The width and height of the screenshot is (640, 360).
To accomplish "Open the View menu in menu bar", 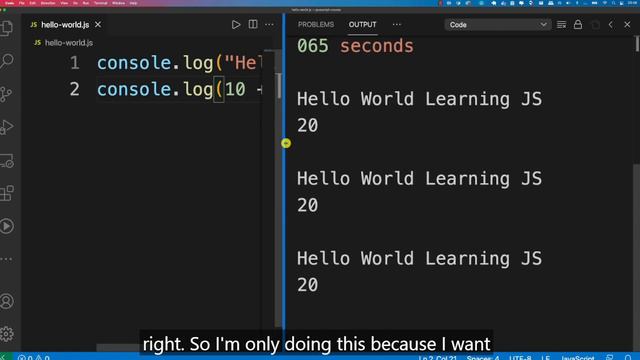I will [x=64, y=3].
